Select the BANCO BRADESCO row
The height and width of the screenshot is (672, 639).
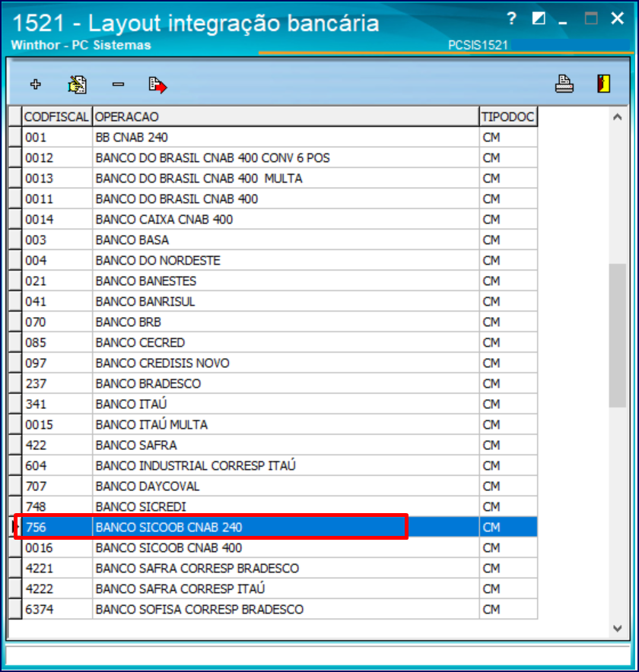pos(280,384)
